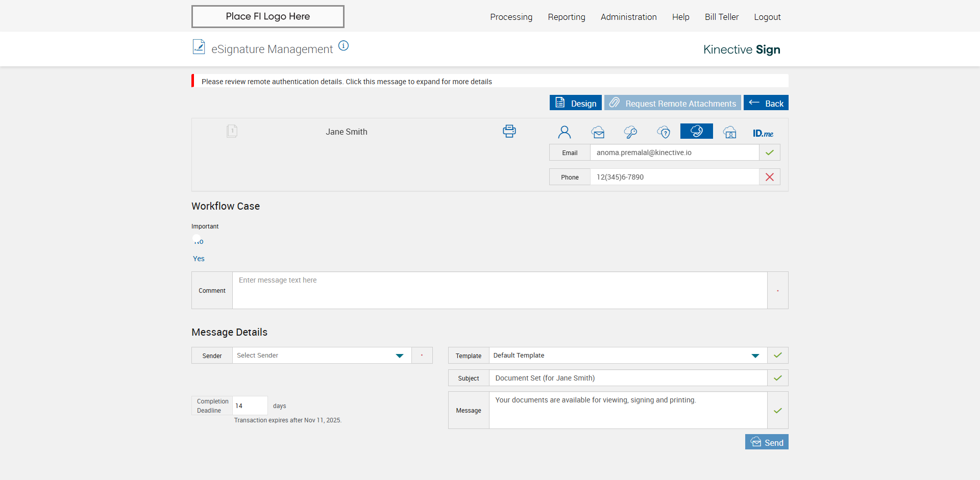Viewport: 980px width, 480px height.
Task: Click the Completion Deadline days field
Action: (250, 406)
